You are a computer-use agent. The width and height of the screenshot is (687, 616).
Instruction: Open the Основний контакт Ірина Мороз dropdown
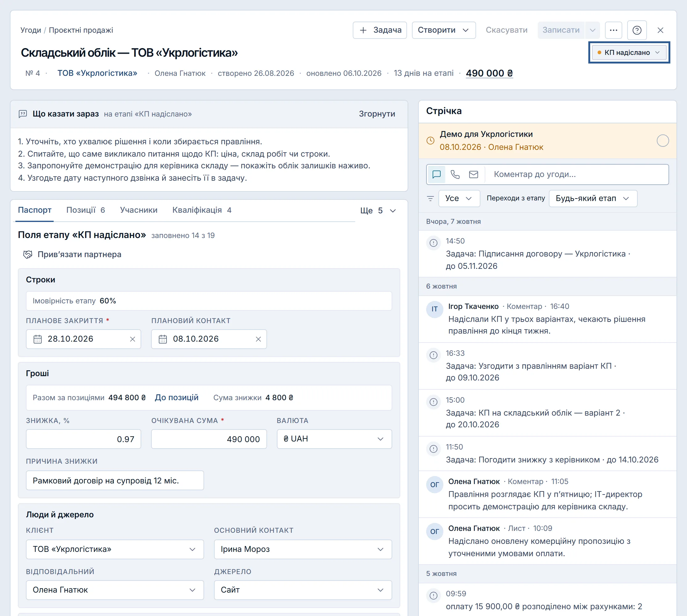click(302, 549)
